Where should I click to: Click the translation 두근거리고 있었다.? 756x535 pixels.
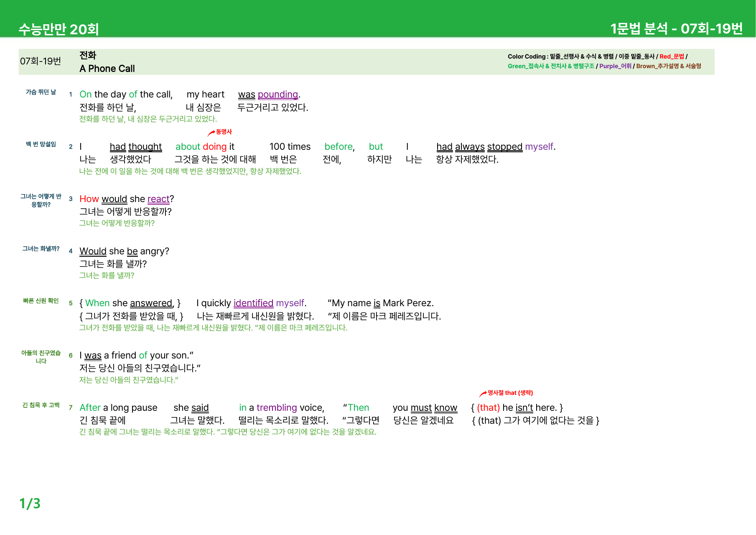(x=272, y=108)
